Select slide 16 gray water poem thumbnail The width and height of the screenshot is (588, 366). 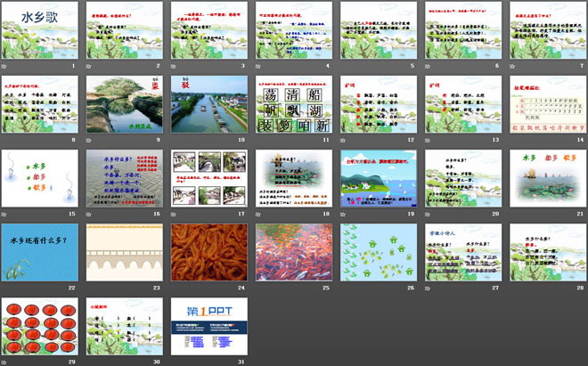pyautogui.click(x=125, y=178)
